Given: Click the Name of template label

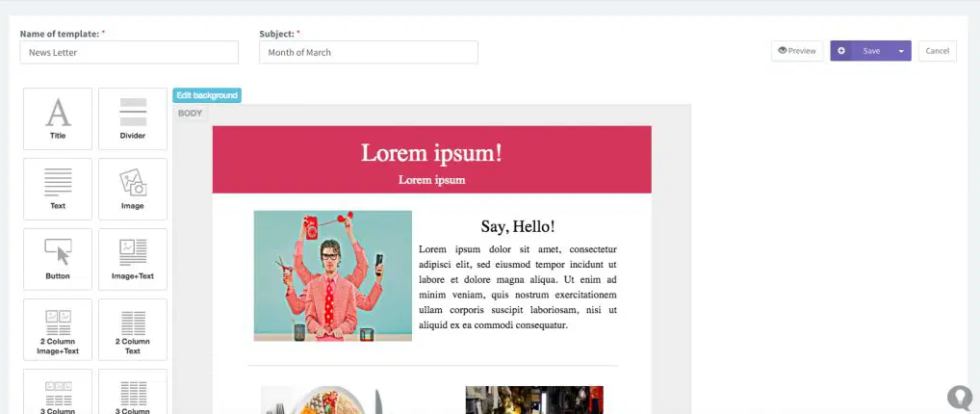Looking at the screenshot, I should point(60,34).
